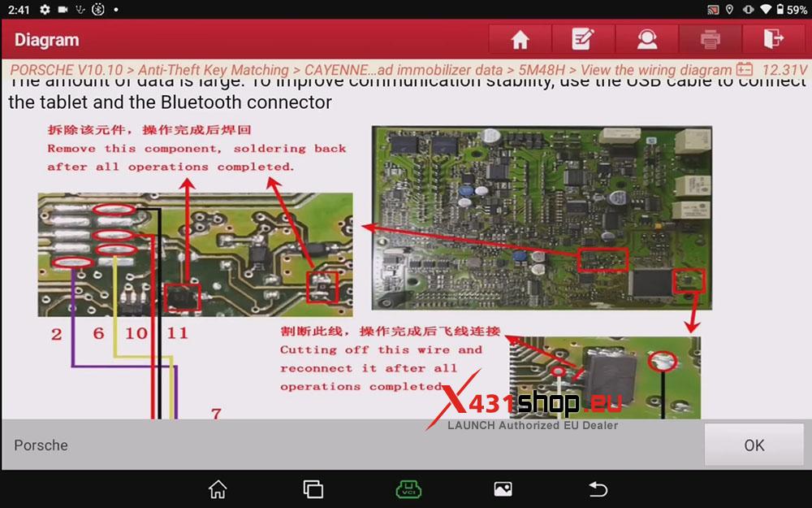Open the gallery/screenshot icon in nav bar
The width and height of the screenshot is (812, 508).
pyautogui.click(x=503, y=488)
